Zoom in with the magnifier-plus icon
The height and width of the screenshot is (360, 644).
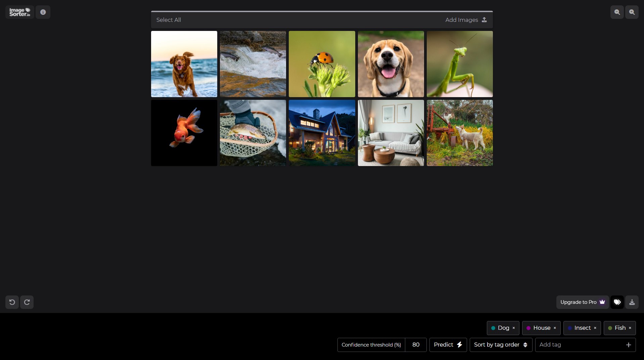pyautogui.click(x=632, y=12)
